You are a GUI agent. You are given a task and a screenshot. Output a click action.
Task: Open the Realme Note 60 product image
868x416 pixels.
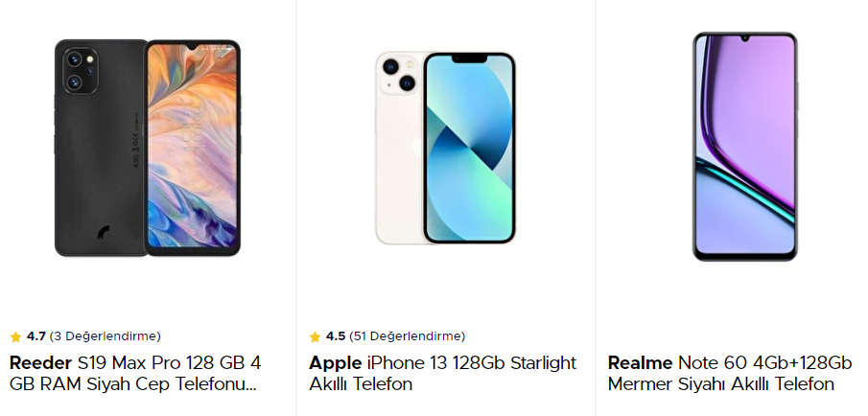coord(744,147)
